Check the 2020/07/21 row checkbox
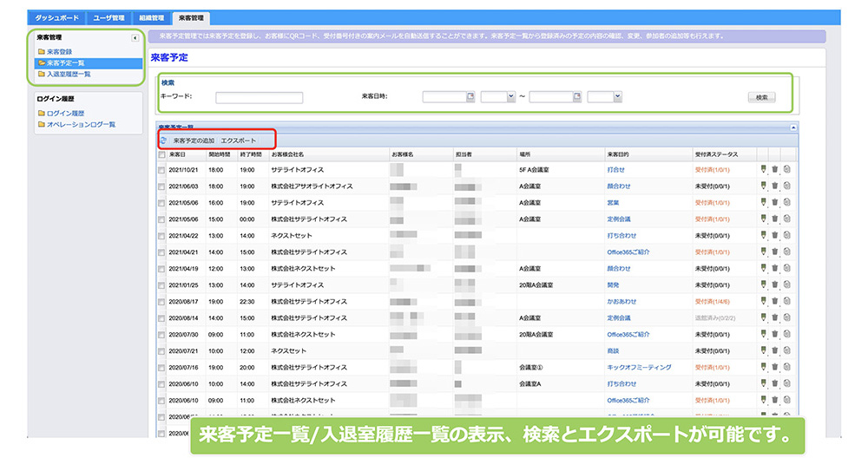This screenshot has height=471, width=868. pos(161,351)
